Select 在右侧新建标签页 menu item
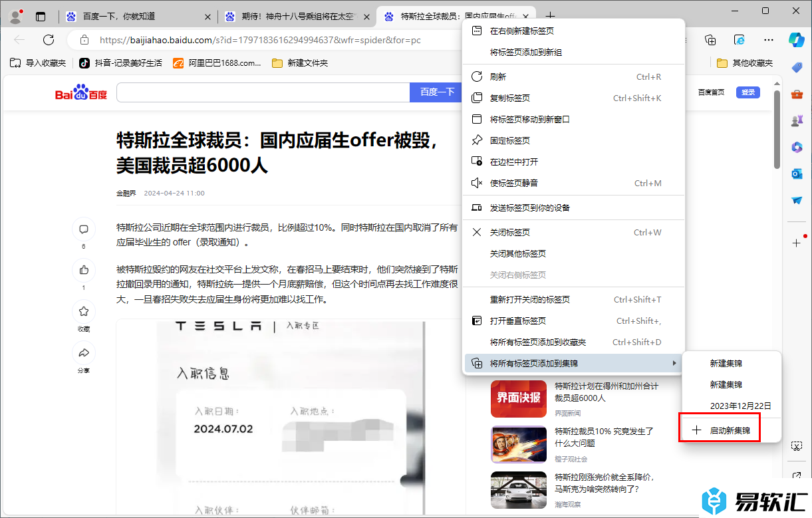Image resolution: width=812 pixels, height=518 pixels. click(573, 31)
